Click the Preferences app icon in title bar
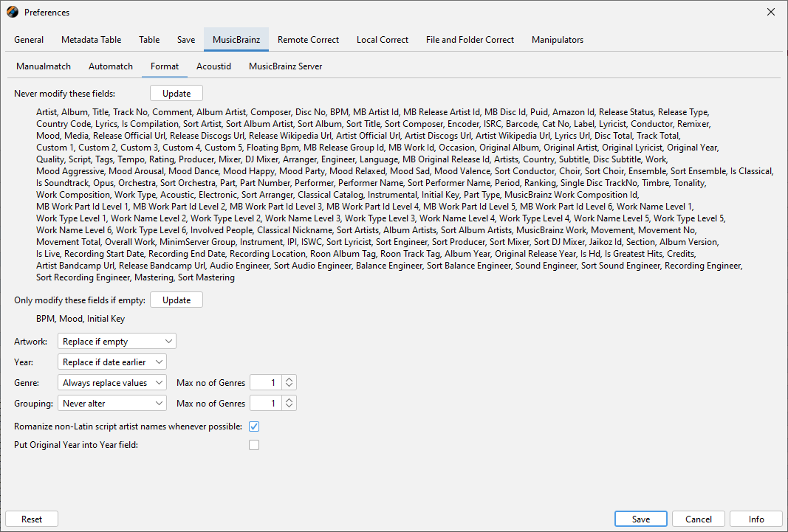 [12, 12]
